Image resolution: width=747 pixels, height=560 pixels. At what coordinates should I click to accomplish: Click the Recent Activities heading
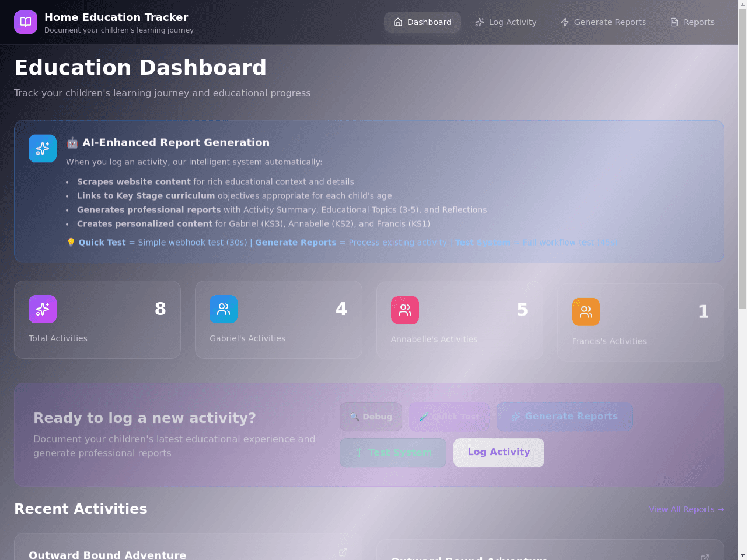coord(81,509)
